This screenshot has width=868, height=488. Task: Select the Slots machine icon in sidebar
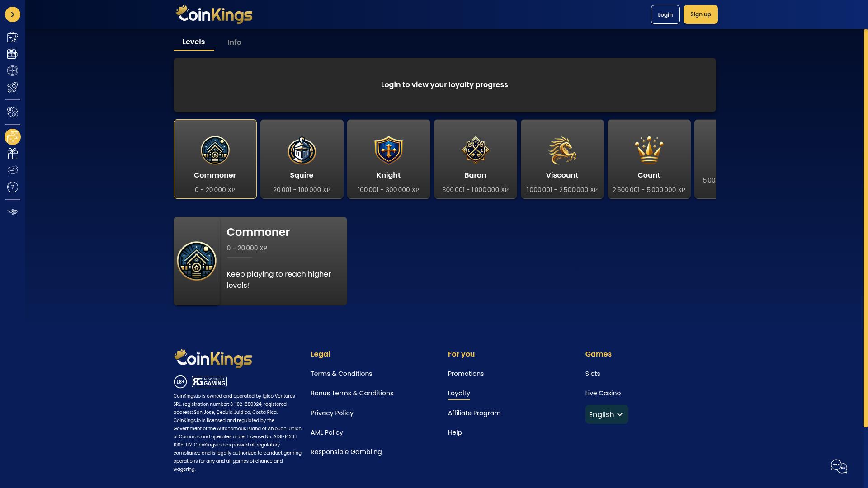13,53
